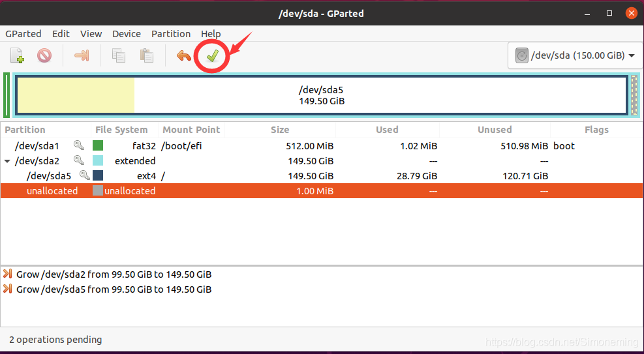This screenshot has width=644, height=354.
Task: Click the New partition toolbar icon
Action: [17, 55]
